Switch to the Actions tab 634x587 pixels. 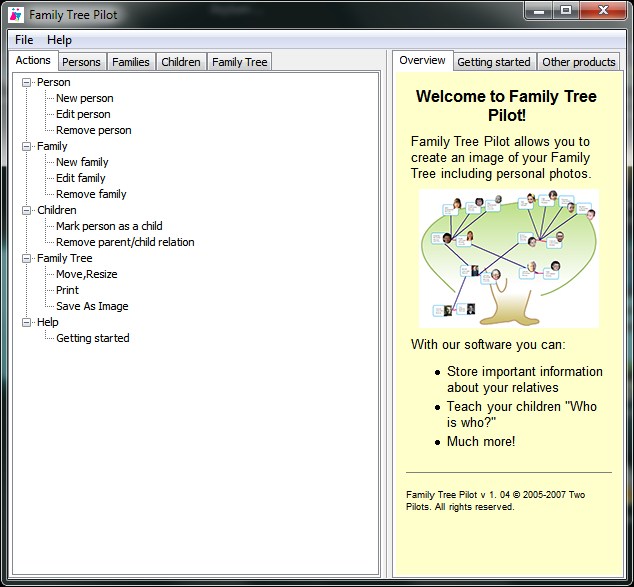[33, 61]
